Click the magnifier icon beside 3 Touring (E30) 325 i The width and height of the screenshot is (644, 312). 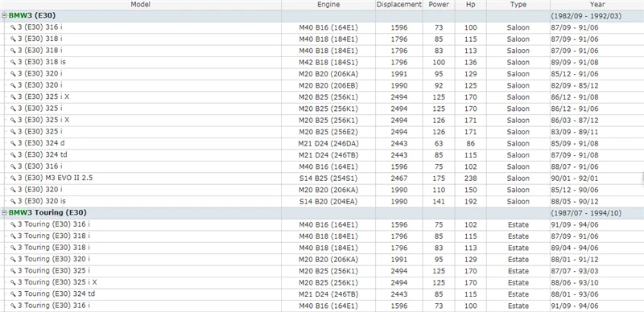[13, 271]
